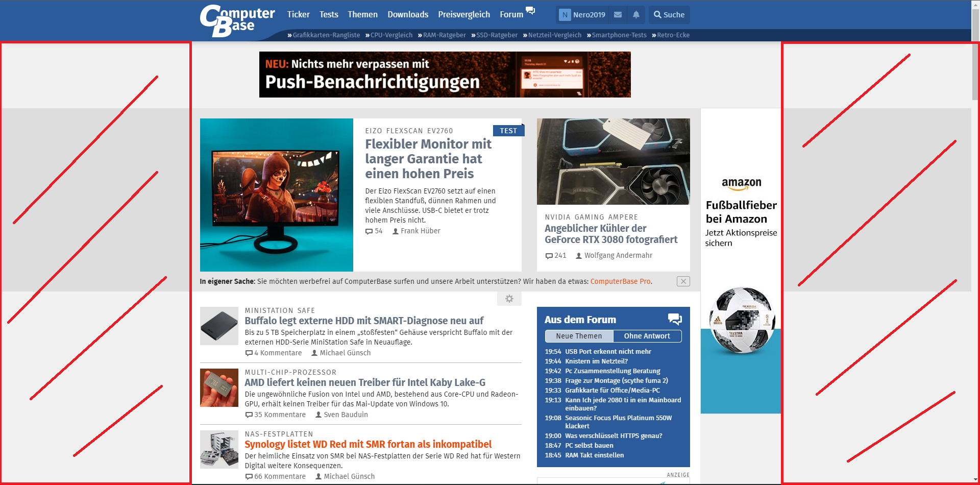This screenshot has width=980, height=485.
Task: Open Tests in the main navigation
Action: (x=329, y=14)
